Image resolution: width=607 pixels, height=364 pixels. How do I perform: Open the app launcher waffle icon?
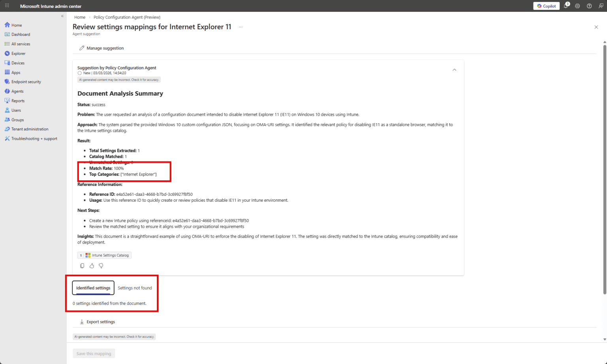(x=7, y=6)
